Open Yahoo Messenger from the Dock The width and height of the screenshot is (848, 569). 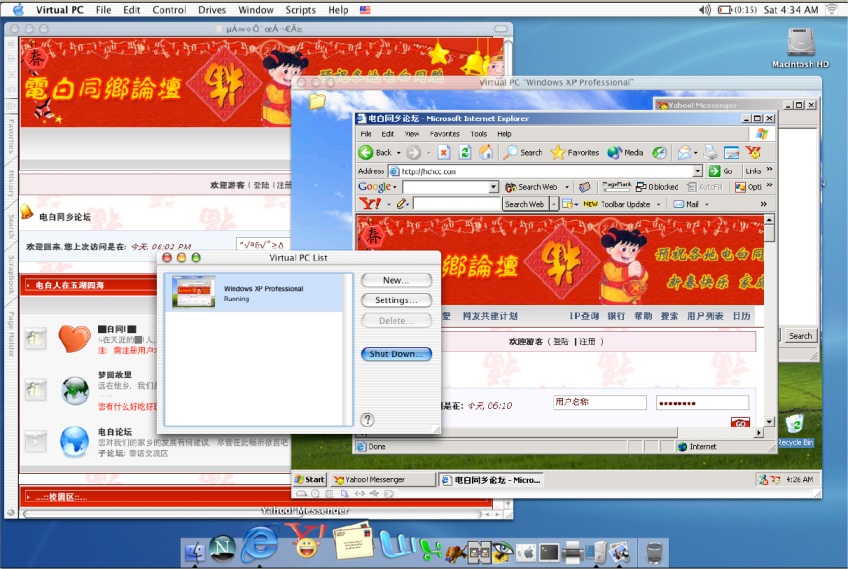pos(302,546)
